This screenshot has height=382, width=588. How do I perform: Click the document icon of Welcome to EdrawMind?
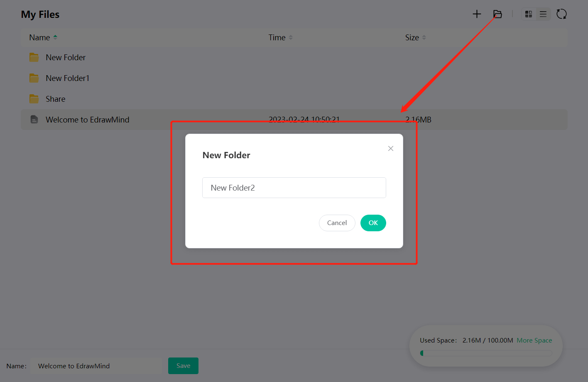point(34,120)
